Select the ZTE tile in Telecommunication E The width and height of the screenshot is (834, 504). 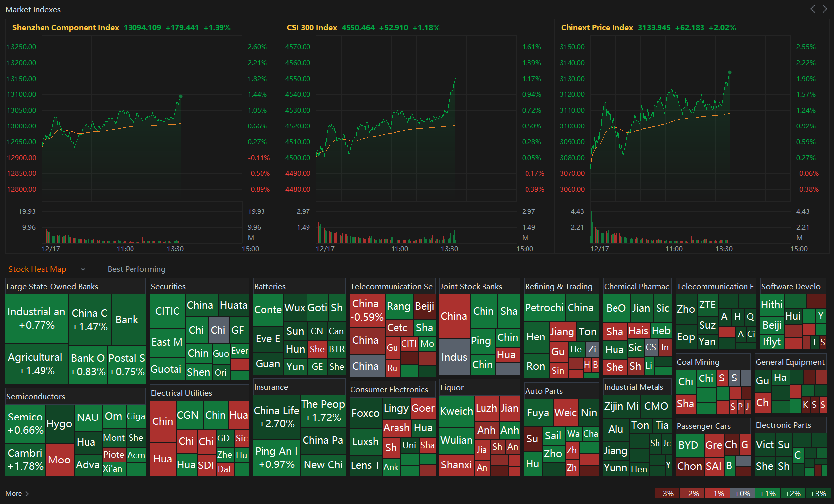pyautogui.click(x=707, y=305)
